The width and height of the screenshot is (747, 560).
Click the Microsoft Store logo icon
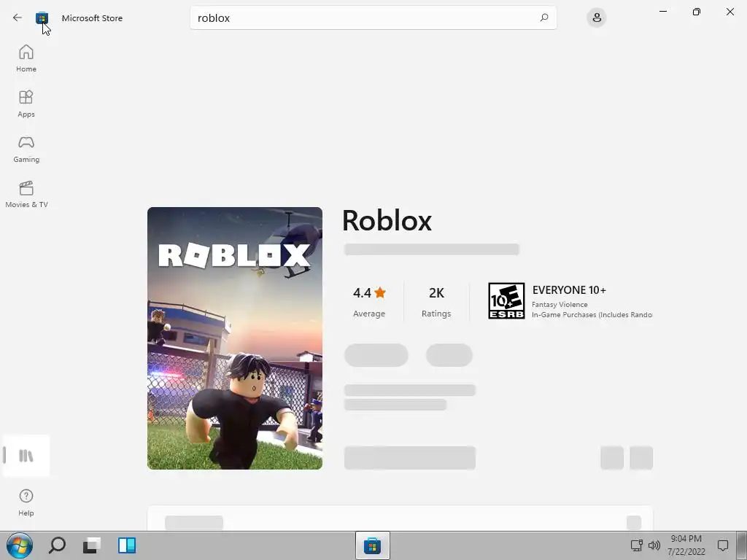pos(42,18)
